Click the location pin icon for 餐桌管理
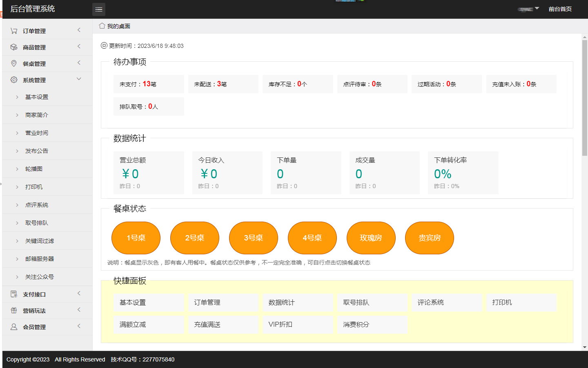This screenshot has height=368, width=588. pos(14,63)
